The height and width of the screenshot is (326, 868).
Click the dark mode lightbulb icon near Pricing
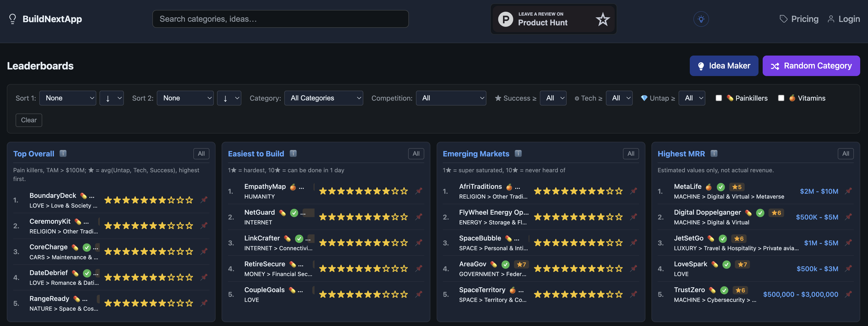[x=701, y=19]
